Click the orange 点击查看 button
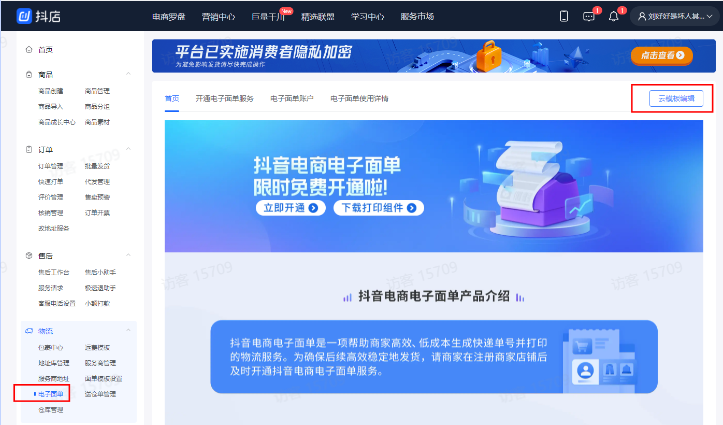The width and height of the screenshot is (723, 425). point(662,55)
